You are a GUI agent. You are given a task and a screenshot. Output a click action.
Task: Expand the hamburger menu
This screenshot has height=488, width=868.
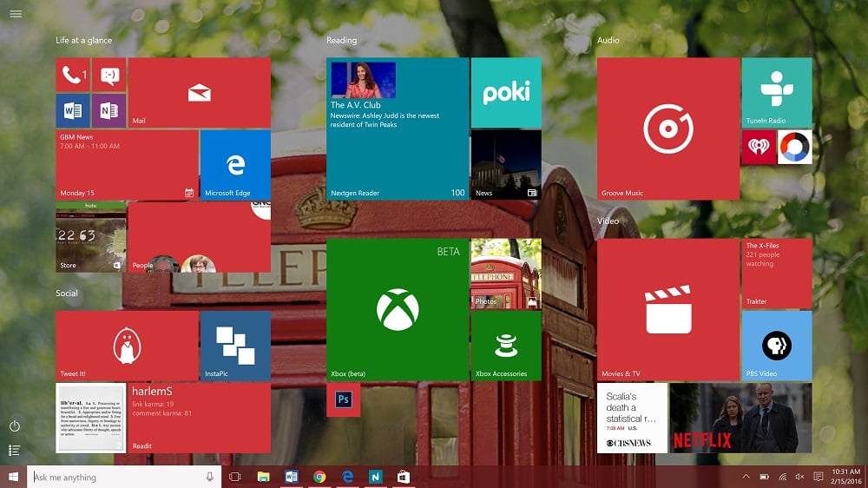[16, 14]
